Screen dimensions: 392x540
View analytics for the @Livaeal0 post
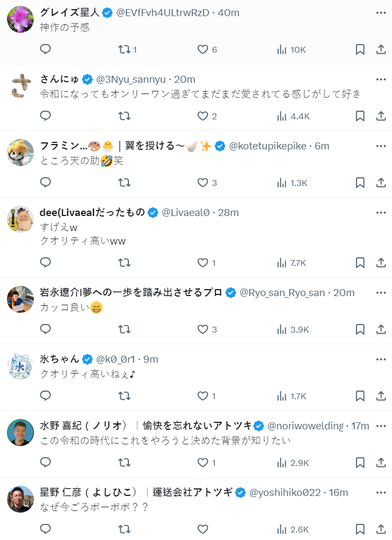(x=292, y=263)
